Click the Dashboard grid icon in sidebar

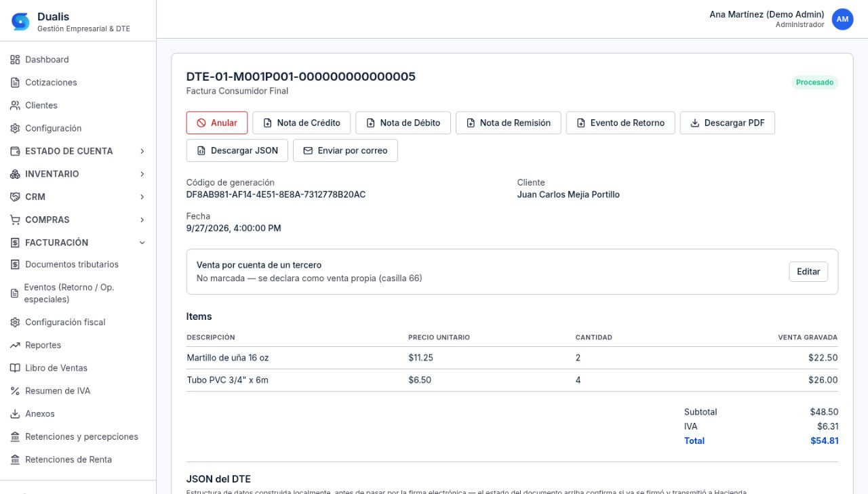click(15, 60)
